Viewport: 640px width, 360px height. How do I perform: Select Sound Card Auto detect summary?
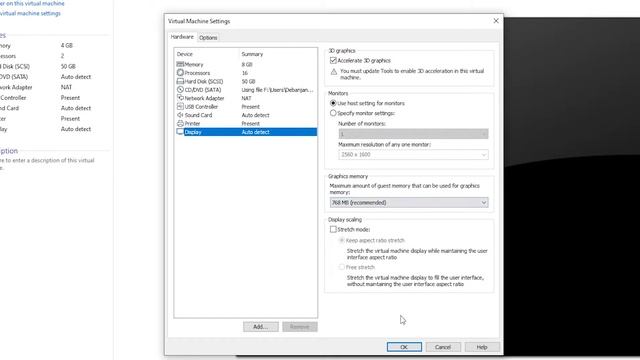coord(256,115)
